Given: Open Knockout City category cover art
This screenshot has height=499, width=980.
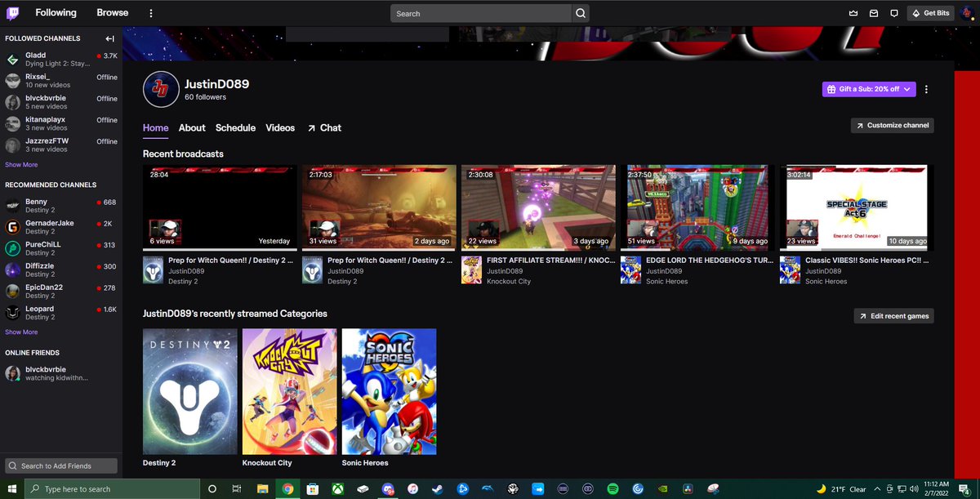Looking at the screenshot, I should (x=290, y=391).
